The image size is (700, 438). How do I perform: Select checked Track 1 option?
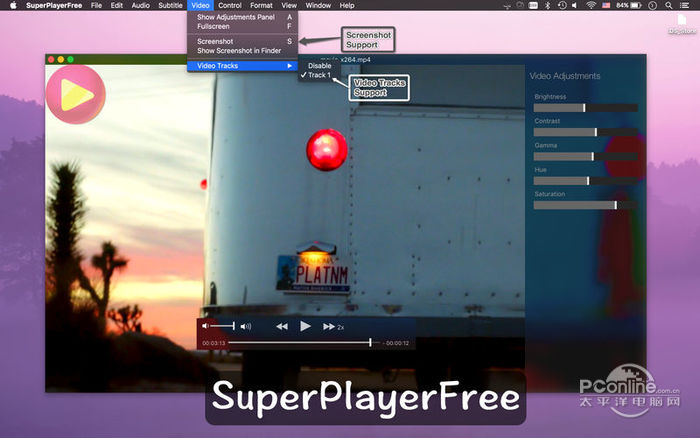(x=320, y=75)
